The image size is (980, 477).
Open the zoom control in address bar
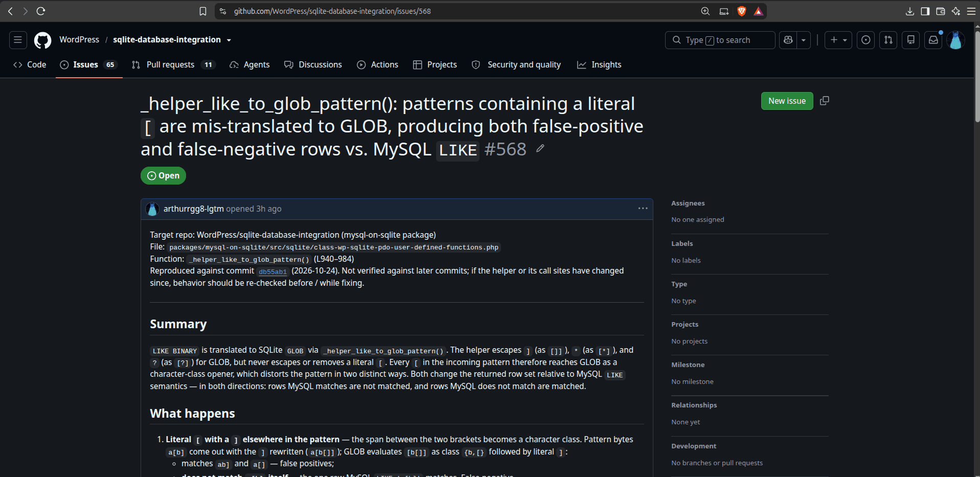[705, 11]
